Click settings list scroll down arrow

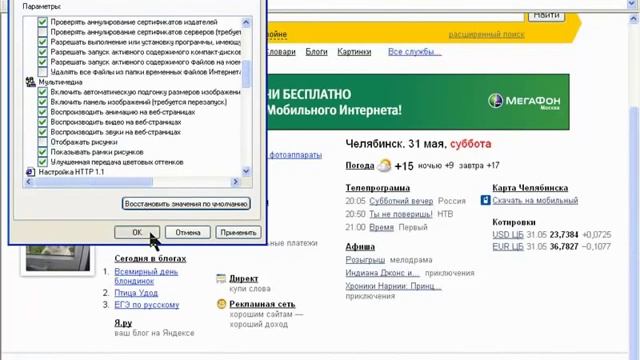[246, 171]
